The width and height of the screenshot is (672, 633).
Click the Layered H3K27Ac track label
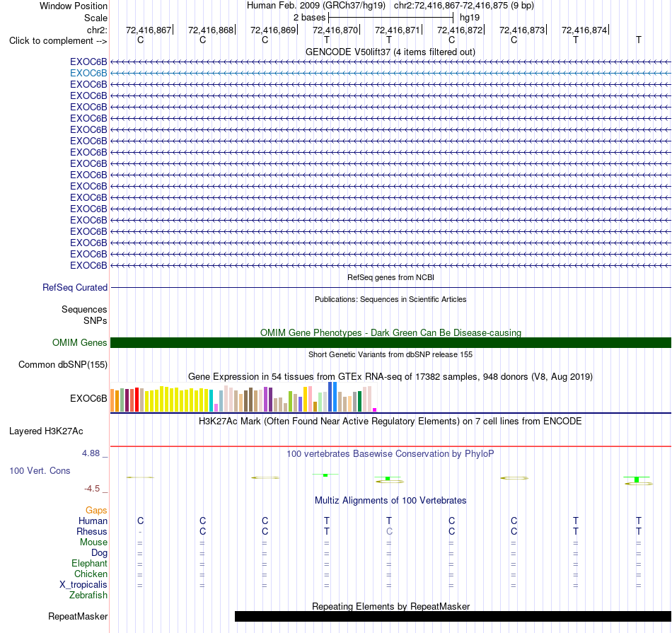46,431
